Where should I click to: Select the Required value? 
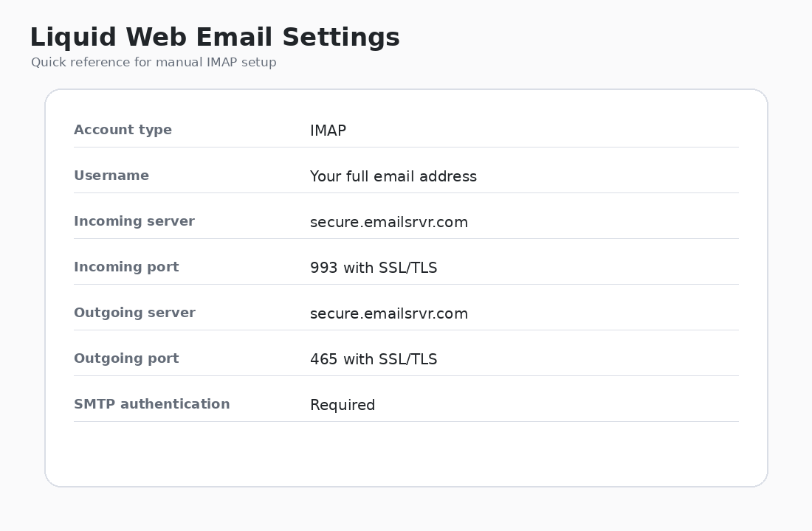pyautogui.click(x=343, y=405)
